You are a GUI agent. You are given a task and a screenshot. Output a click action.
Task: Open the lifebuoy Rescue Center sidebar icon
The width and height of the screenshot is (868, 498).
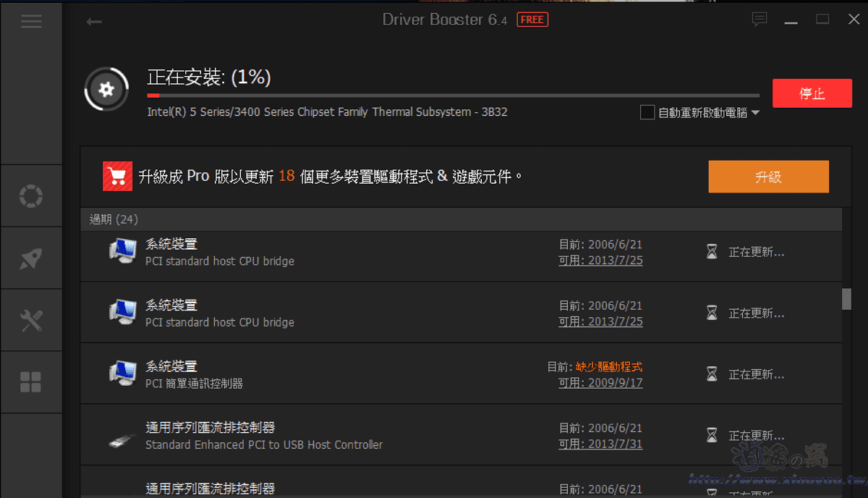[x=31, y=195]
